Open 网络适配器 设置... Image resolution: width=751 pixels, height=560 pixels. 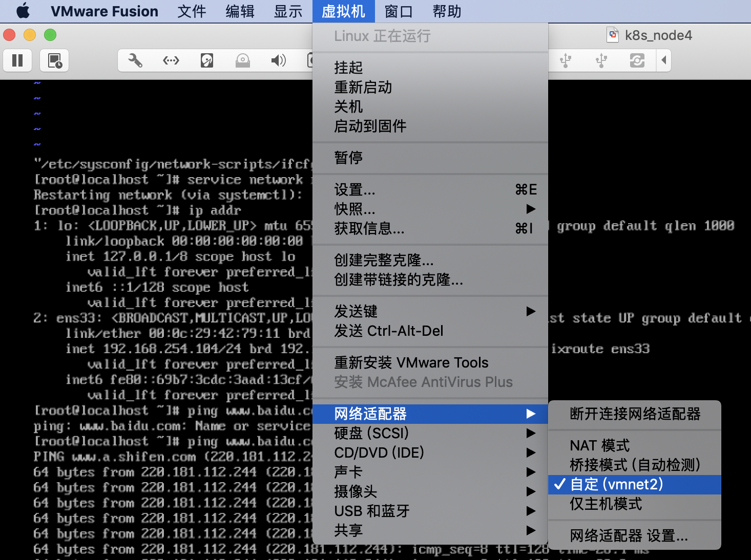635,535
